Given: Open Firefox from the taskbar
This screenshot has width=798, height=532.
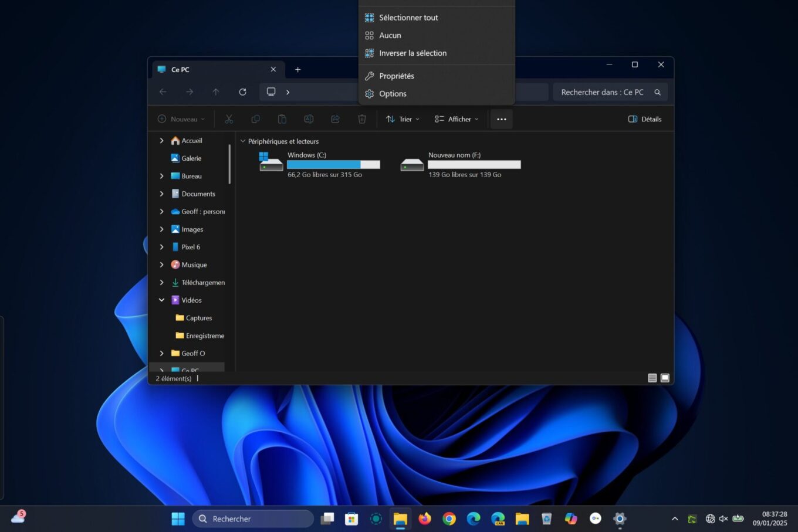Looking at the screenshot, I should click(424, 519).
